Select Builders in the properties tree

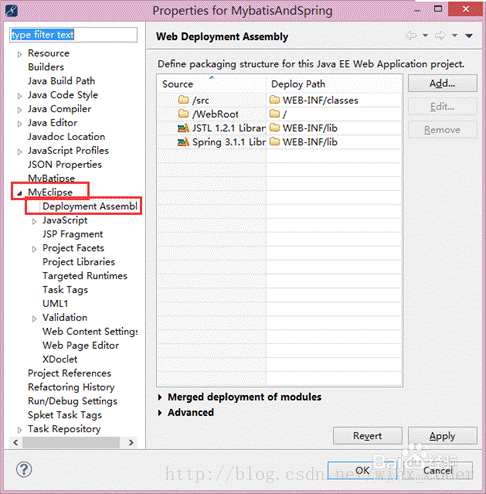[46, 67]
